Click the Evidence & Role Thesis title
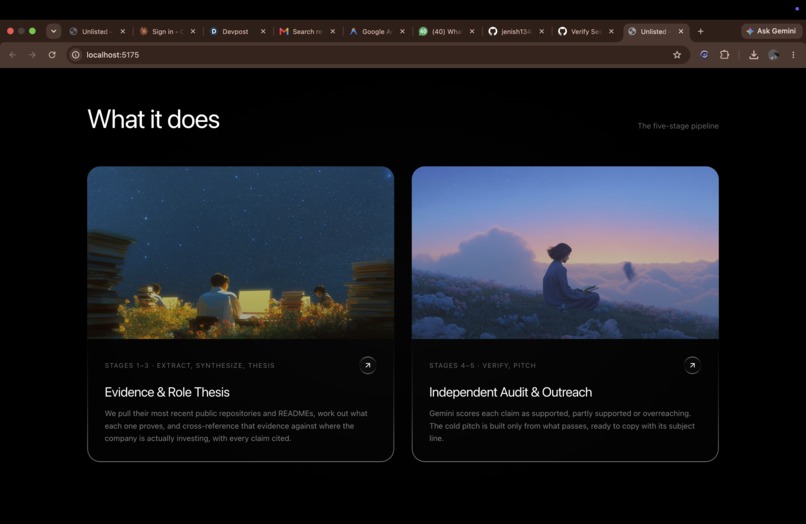The image size is (806, 524). tap(167, 392)
